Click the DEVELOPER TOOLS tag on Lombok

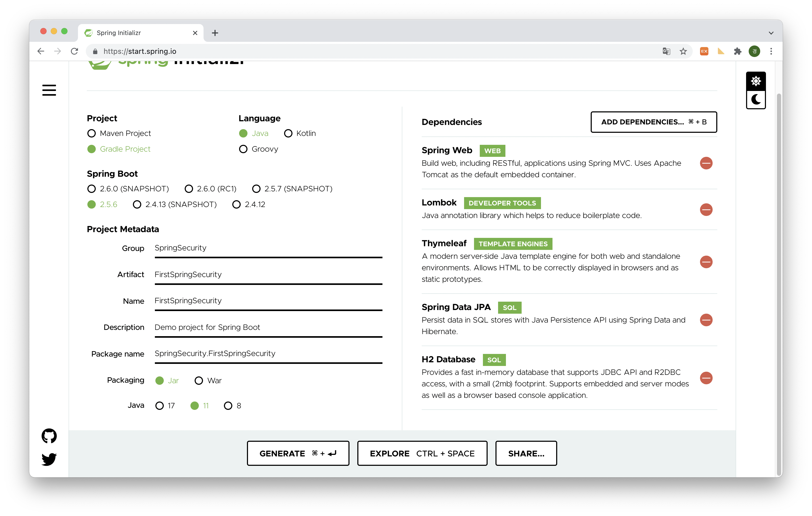(x=502, y=203)
